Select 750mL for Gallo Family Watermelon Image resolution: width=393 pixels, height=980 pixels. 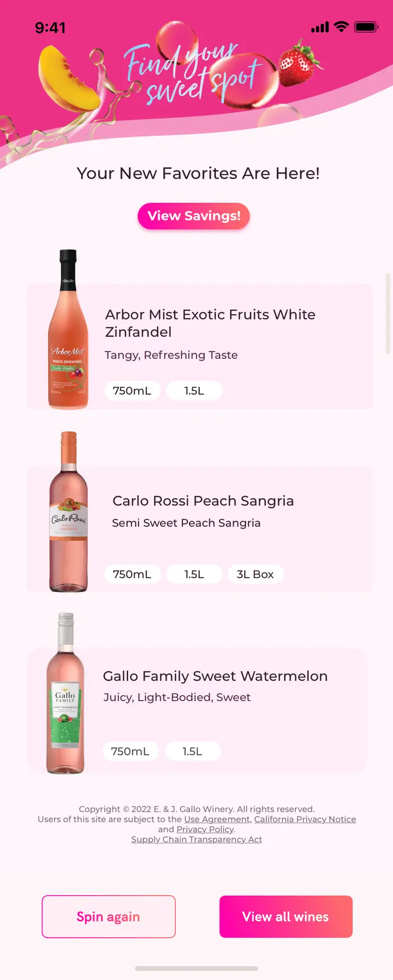(130, 751)
